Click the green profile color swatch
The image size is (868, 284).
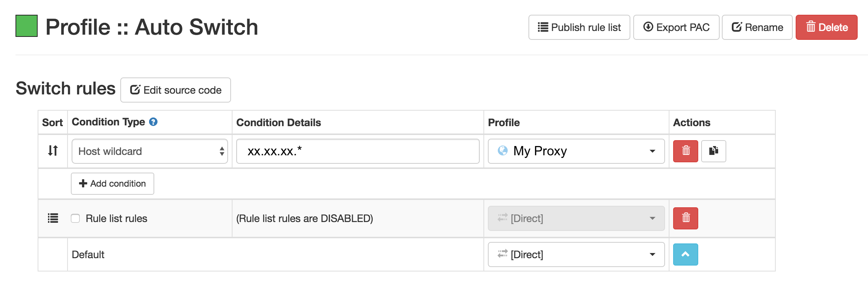(x=27, y=26)
